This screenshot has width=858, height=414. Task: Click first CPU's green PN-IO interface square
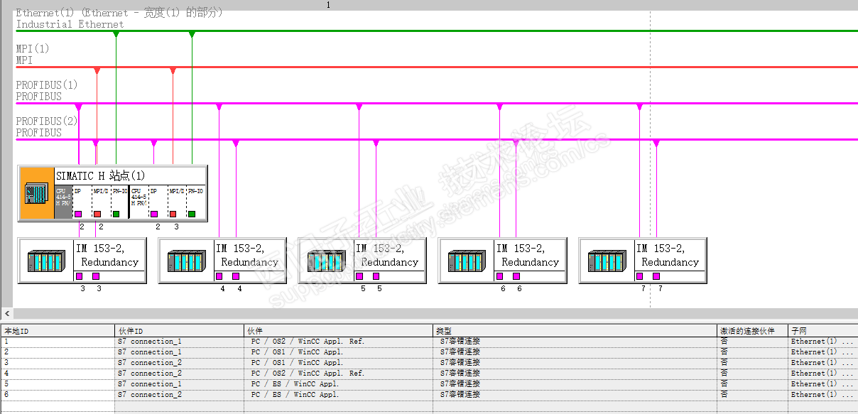116,214
